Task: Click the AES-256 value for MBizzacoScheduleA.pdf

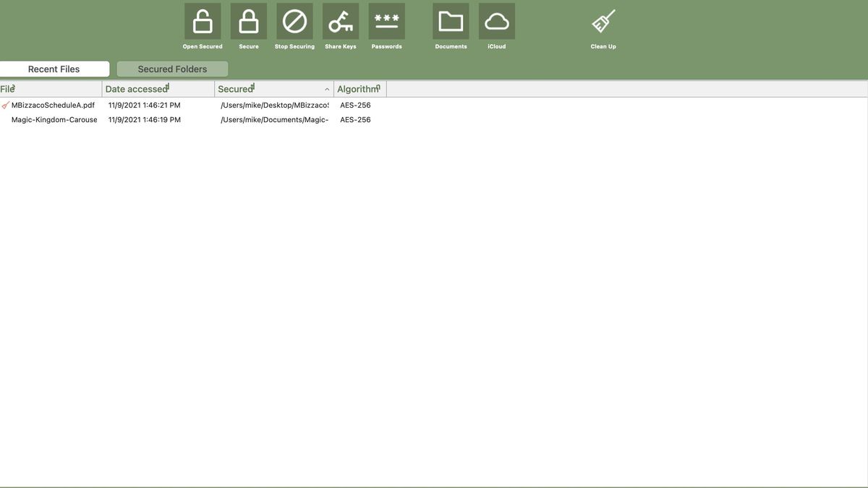Action: click(354, 103)
